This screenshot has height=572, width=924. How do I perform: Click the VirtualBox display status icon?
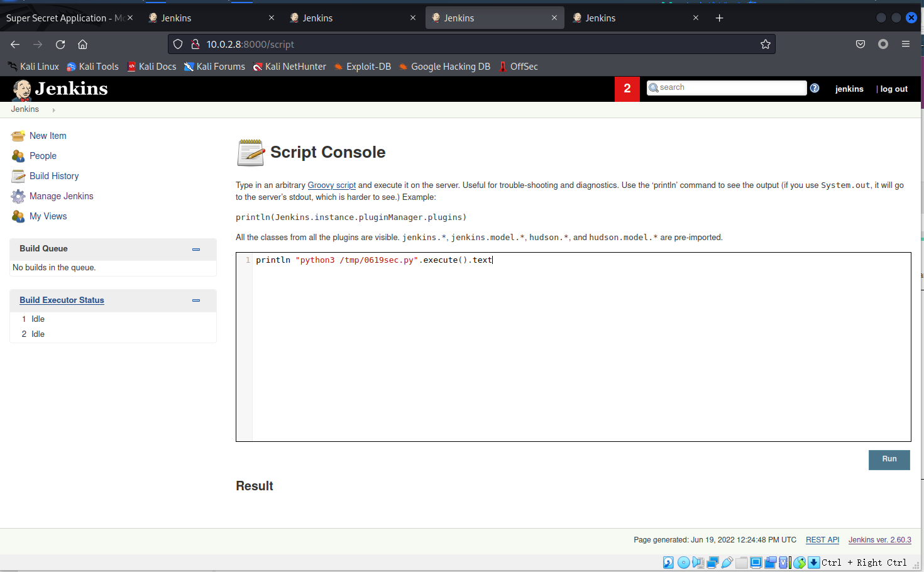click(756, 563)
